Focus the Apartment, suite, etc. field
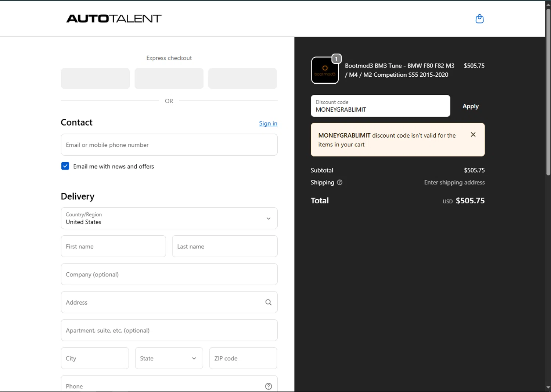The height and width of the screenshot is (392, 551). 169,330
